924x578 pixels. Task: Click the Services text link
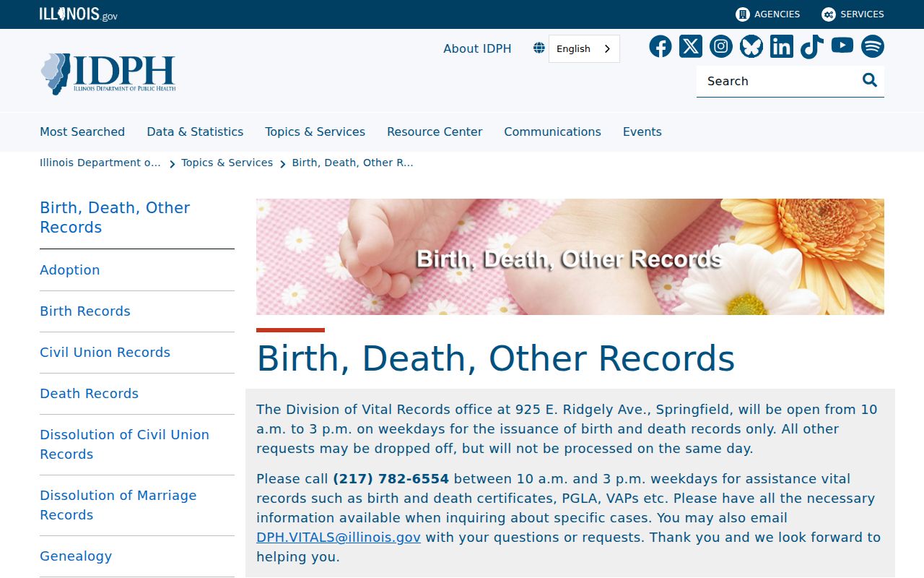point(862,14)
